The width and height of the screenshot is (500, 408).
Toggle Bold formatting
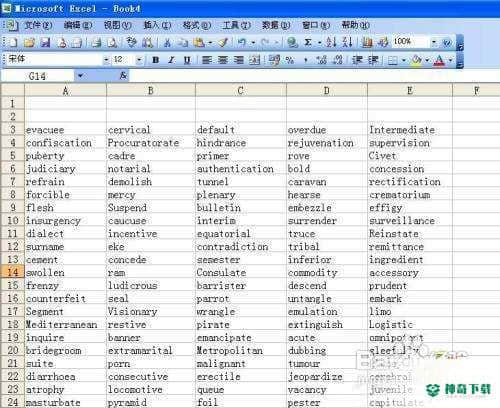pos(155,60)
